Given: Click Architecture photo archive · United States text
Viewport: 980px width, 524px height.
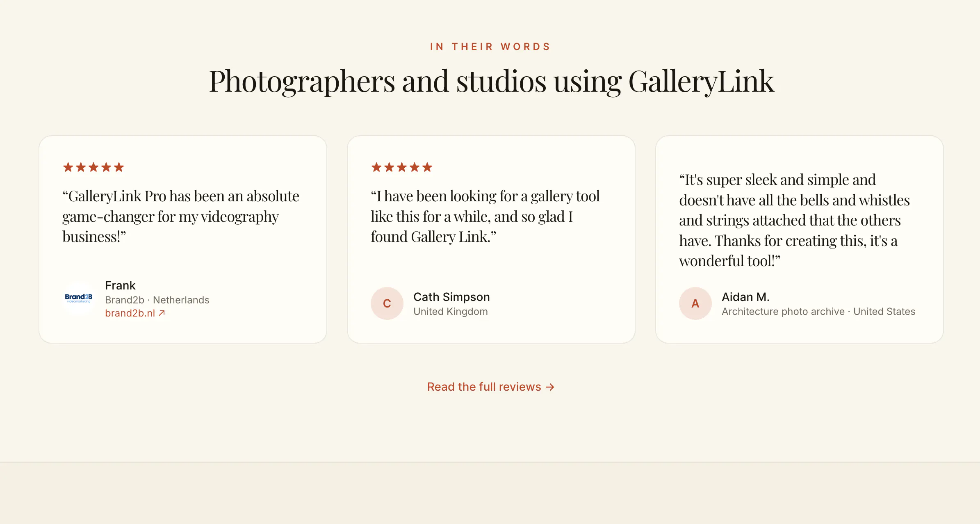Looking at the screenshot, I should coord(818,312).
